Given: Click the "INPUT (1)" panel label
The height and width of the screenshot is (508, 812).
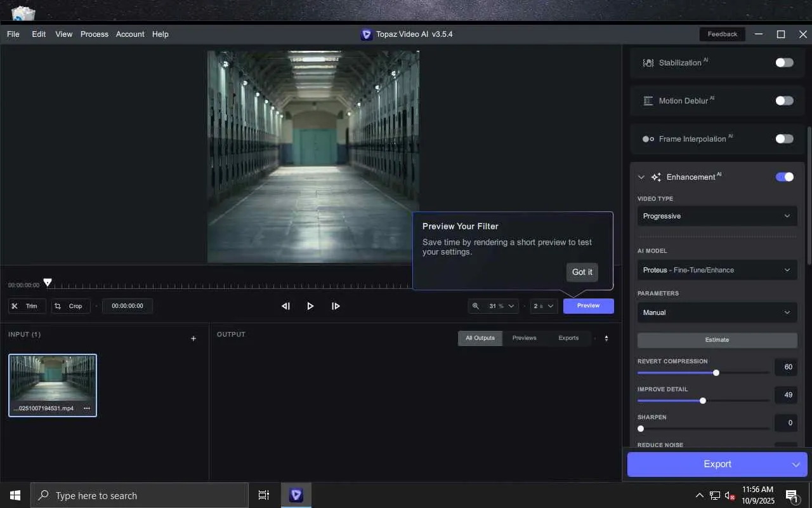Looking at the screenshot, I should (24, 335).
